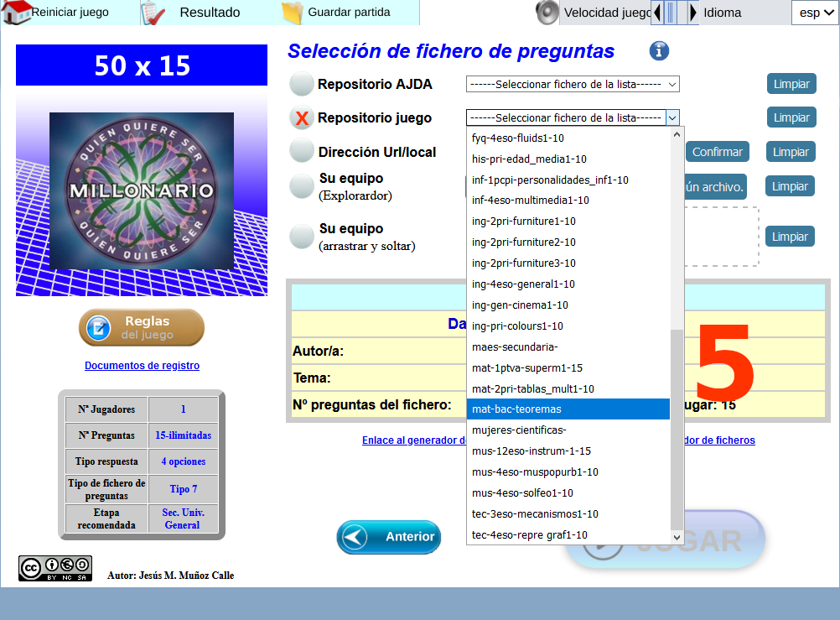Click the house icon for Reiniciar juego

[17, 13]
